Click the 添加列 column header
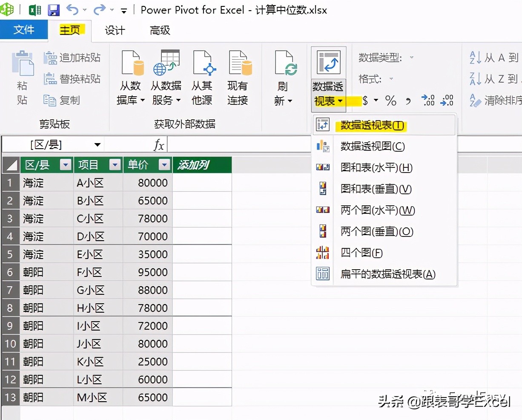 point(202,165)
